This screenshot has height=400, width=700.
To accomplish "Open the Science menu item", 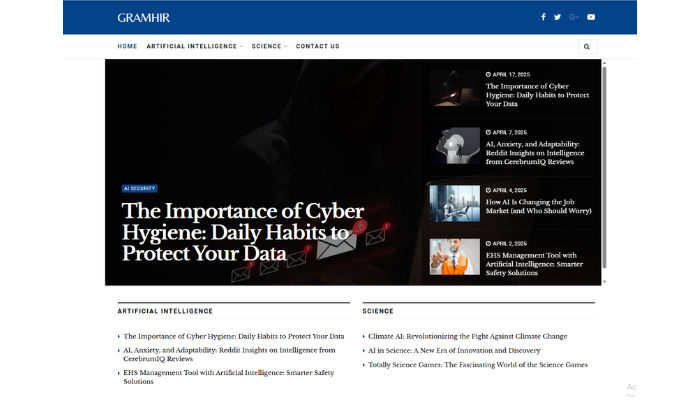I will [266, 46].
